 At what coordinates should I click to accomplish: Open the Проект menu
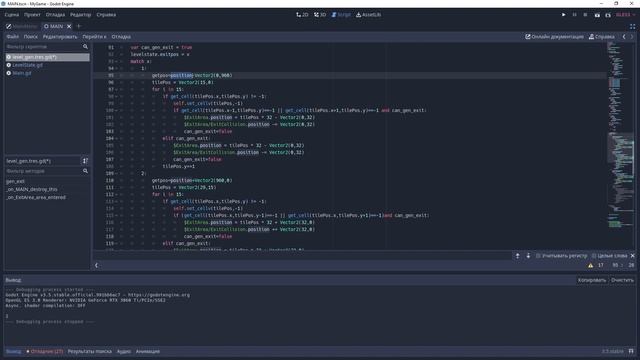tap(32, 15)
